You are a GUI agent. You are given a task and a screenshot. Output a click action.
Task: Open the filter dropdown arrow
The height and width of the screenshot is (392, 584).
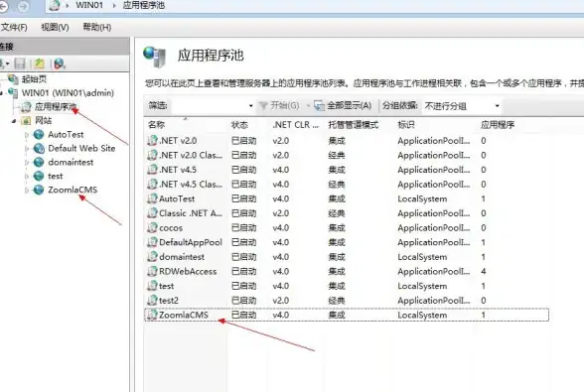250,106
